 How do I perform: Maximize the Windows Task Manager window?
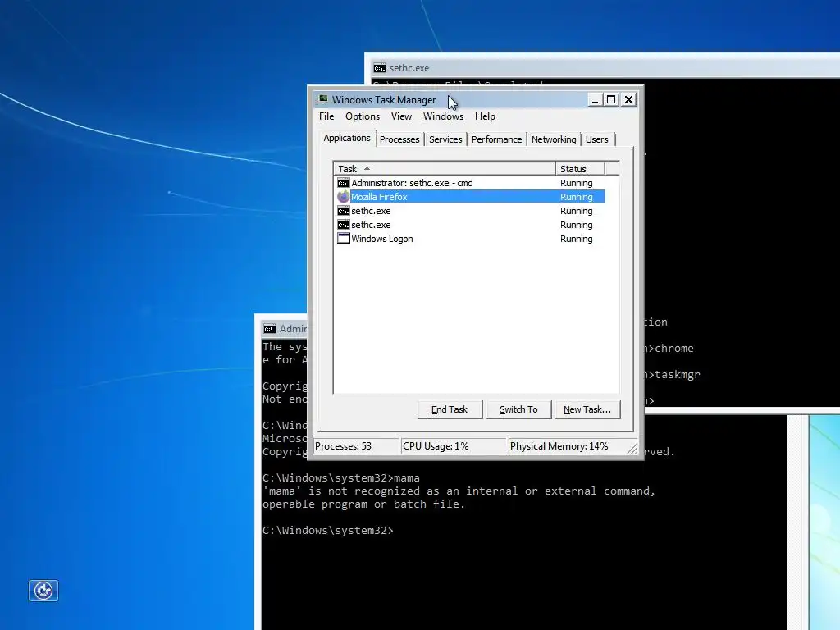610,99
